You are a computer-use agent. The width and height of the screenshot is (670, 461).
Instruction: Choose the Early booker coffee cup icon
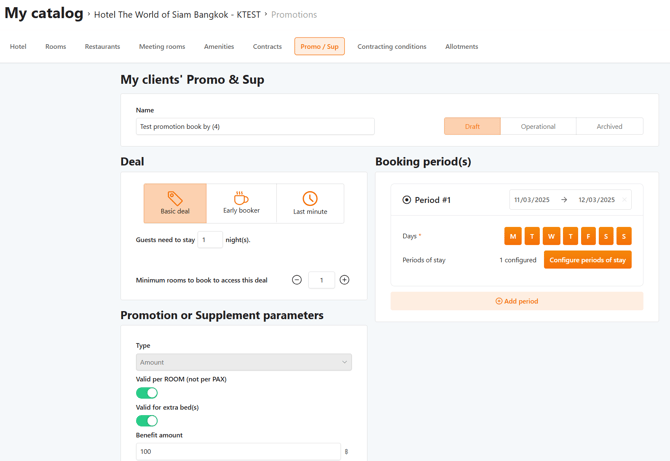click(241, 198)
